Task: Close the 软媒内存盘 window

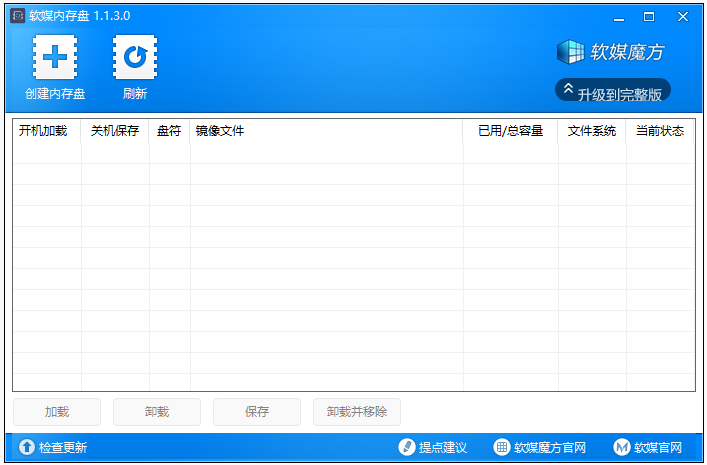Action: click(x=683, y=17)
